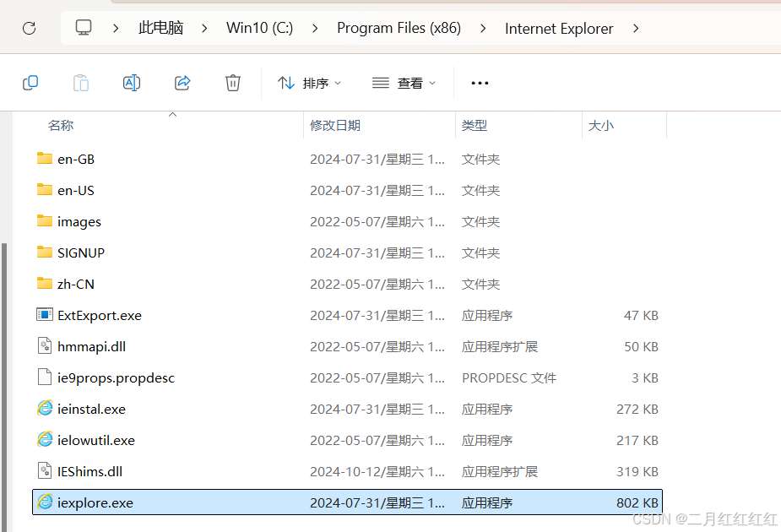This screenshot has width=781, height=532.
Task: Sort by 修改日期 column header
Action: (x=335, y=126)
